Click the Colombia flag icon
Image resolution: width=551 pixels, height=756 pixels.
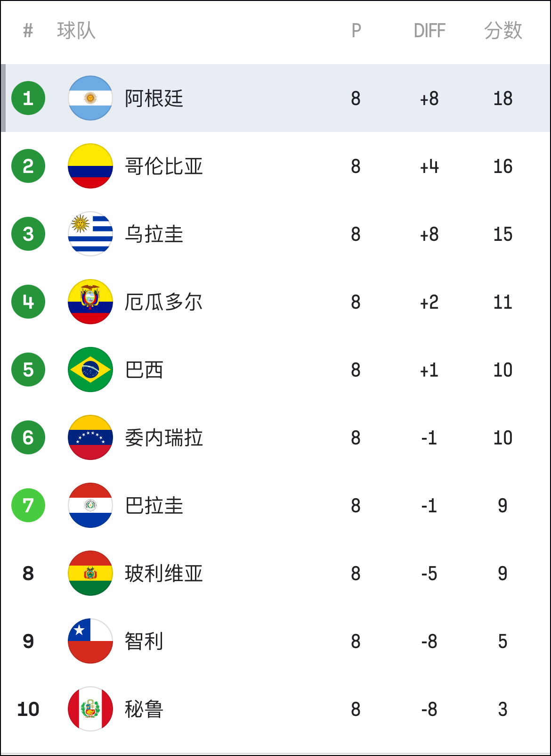pyautogui.click(x=90, y=166)
